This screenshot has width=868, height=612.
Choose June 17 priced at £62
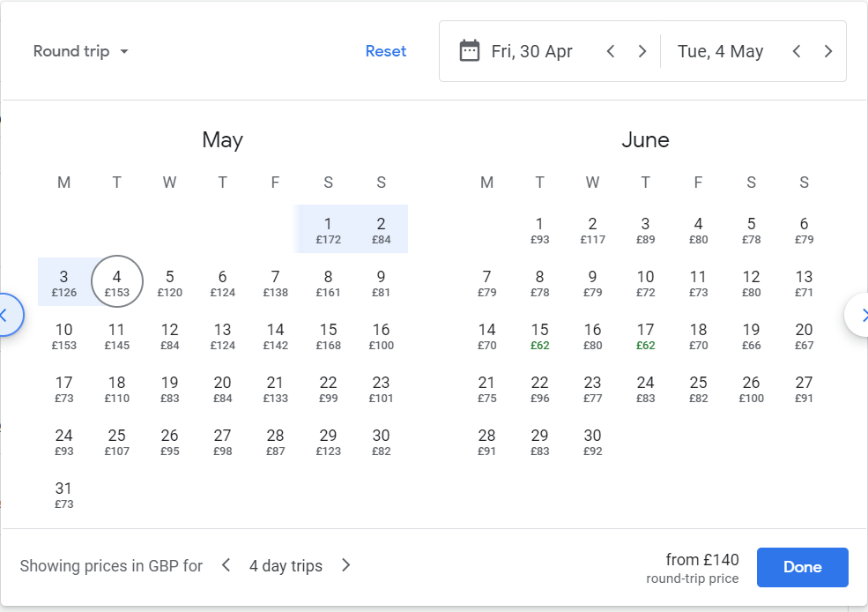[x=645, y=337]
